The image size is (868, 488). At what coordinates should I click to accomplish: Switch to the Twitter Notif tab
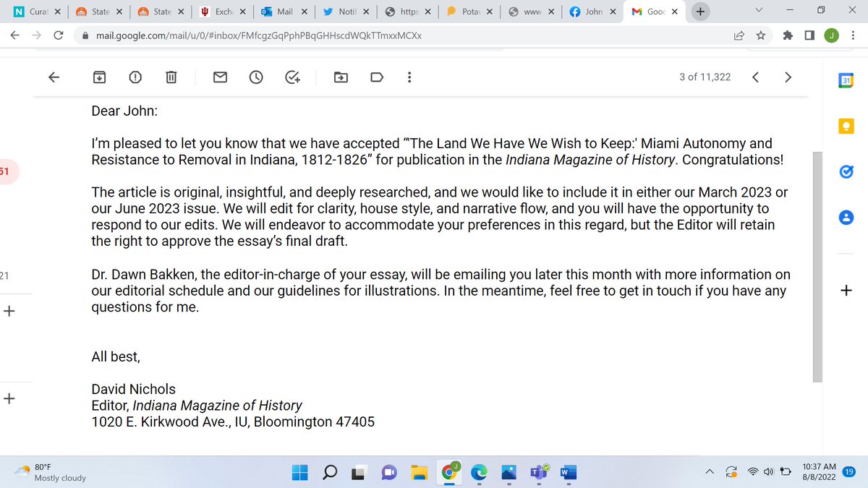(347, 12)
